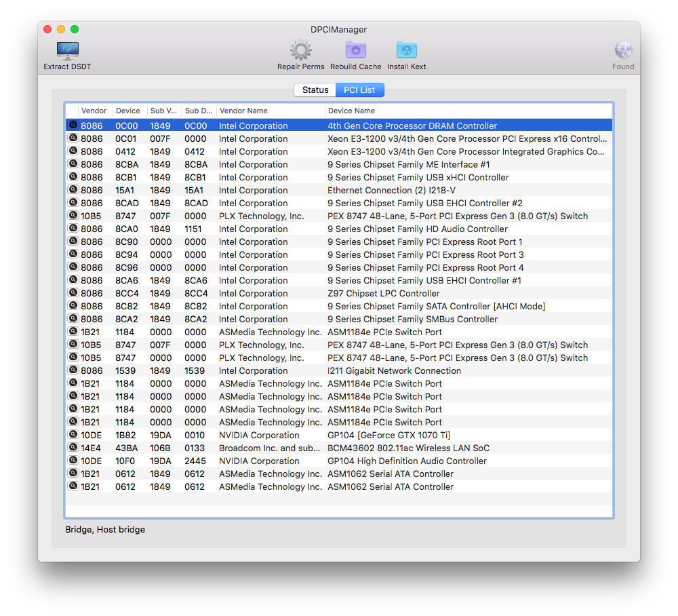Click the Install Kext folder icon
Viewport: 678px width, 616px height.
point(406,50)
